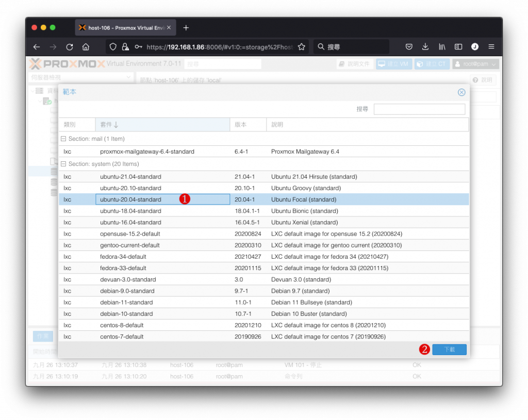Select fedora-33-default template
The height and width of the screenshot is (420, 528).
coord(263,268)
